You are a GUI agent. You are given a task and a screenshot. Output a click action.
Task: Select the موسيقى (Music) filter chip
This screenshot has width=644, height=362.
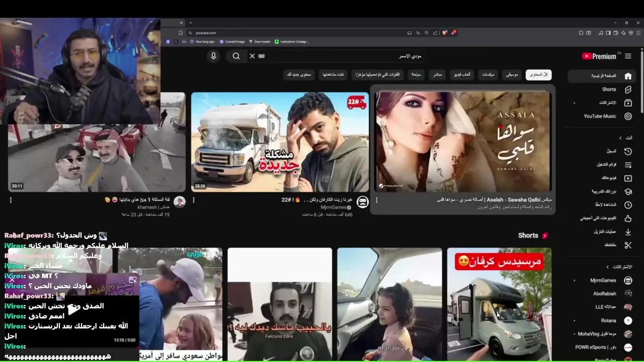[512, 74]
